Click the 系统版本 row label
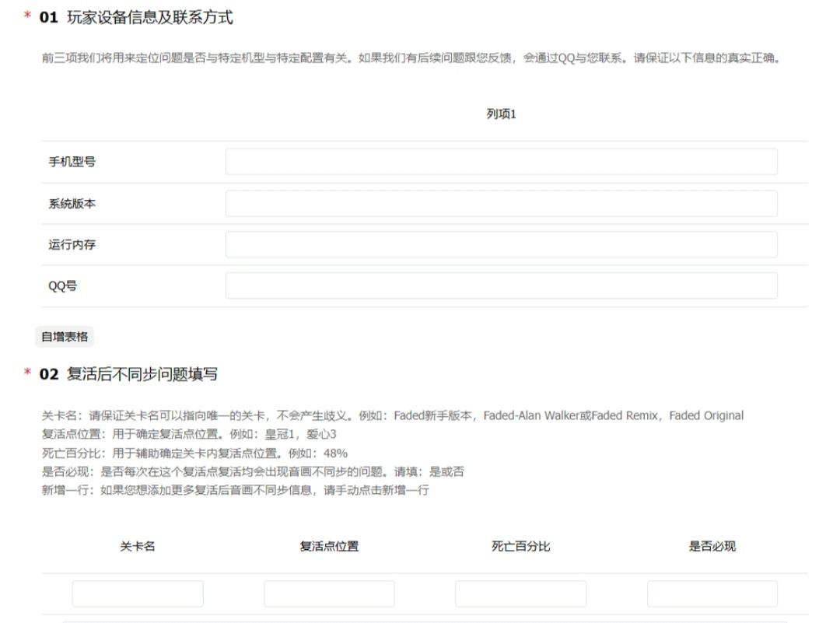840x623 pixels. 72,204
